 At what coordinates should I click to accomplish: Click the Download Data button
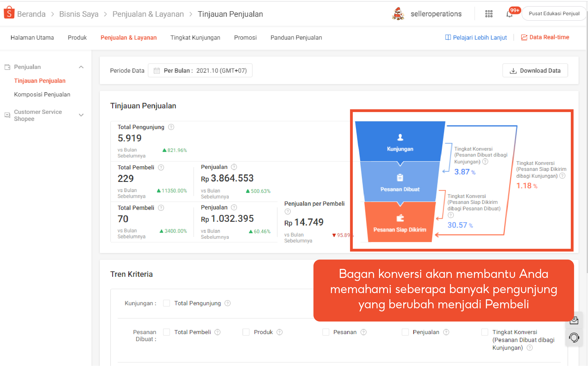click(x=535, y=70)
